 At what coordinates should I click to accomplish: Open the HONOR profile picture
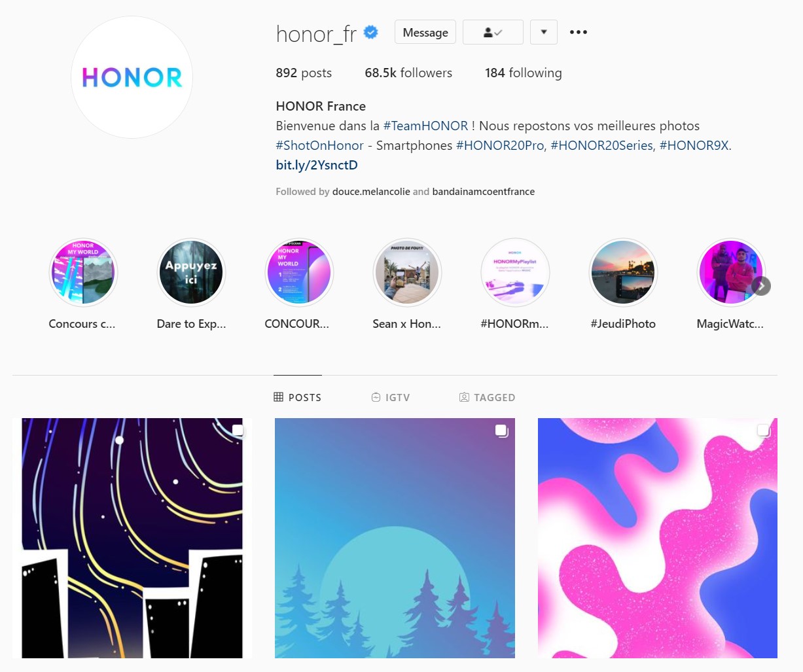[132, 77]
